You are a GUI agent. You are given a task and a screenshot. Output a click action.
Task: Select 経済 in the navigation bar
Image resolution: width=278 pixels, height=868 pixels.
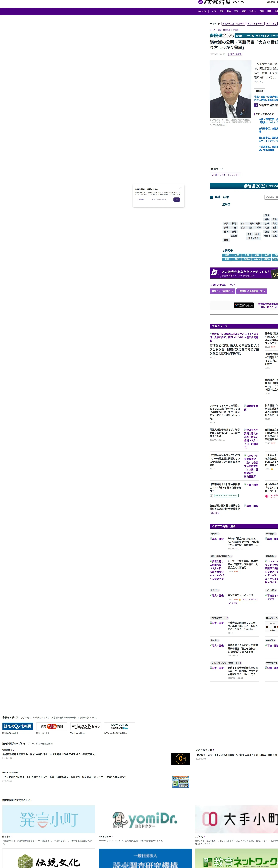click(244, 11)
